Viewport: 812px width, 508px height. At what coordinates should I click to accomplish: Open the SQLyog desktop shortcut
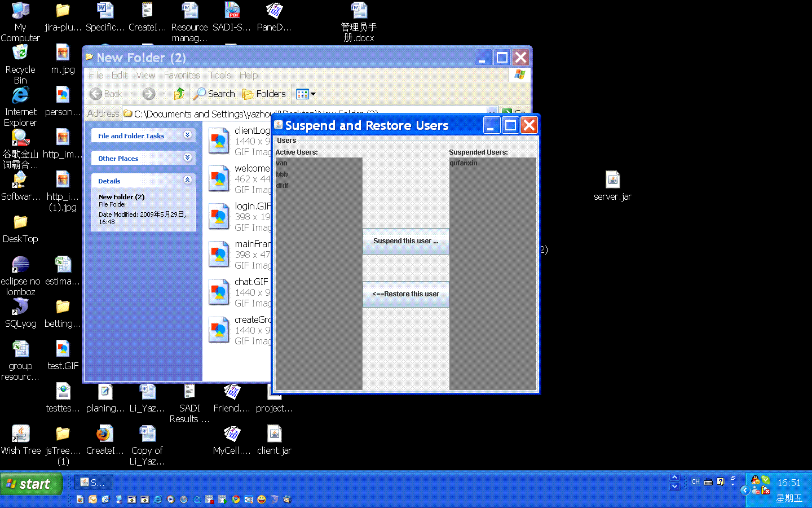tap(21, 308)
